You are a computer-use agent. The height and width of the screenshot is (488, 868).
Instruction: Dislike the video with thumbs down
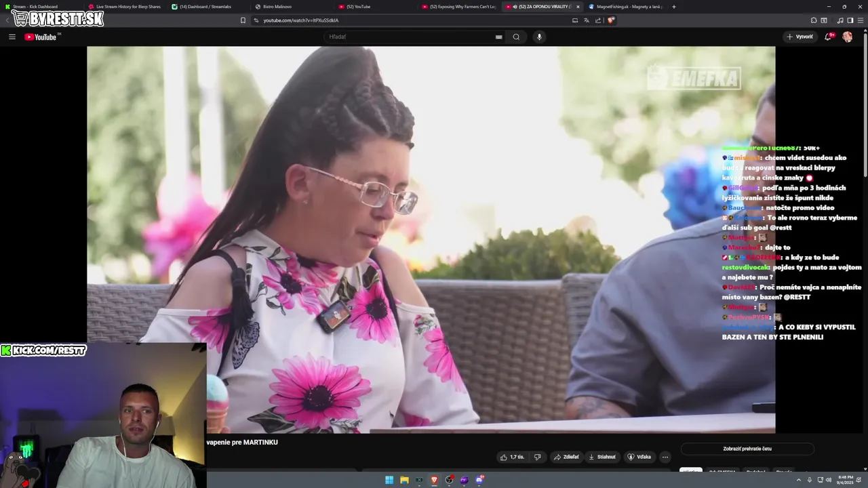click(537, 457)
